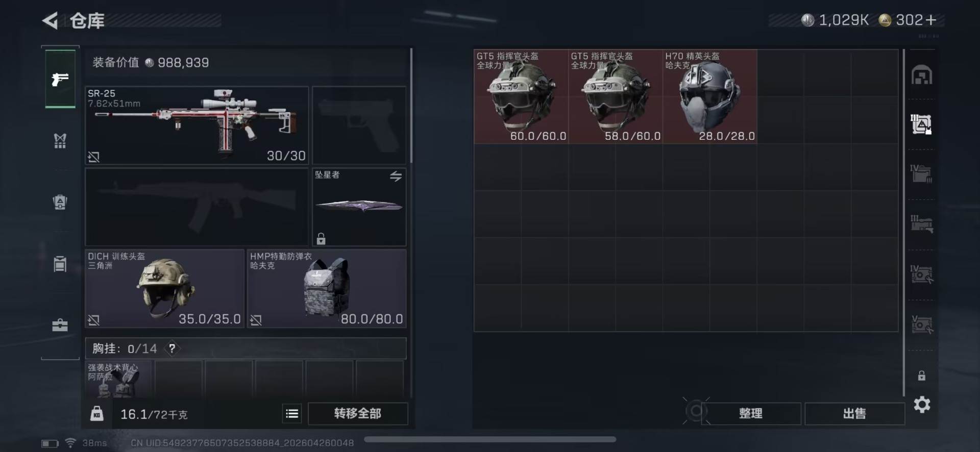980x452 pixels.
Task: Click the 出售 sell button
Action: pos(854,414)
